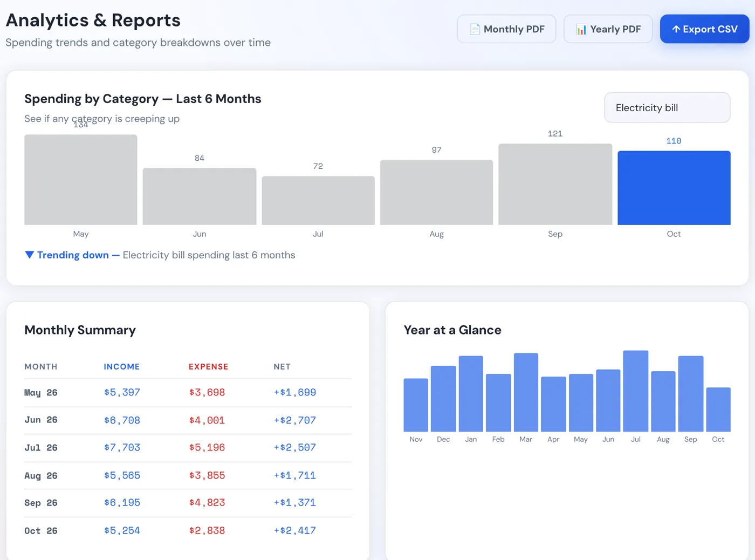Click May 26 net +$1,699
Image resolution: width=755 pixels, height=560 pixels.
click(295, 393)
